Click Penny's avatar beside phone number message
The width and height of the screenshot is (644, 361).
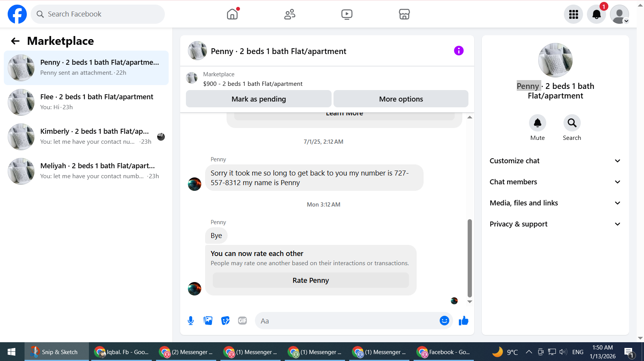(195, 184)
